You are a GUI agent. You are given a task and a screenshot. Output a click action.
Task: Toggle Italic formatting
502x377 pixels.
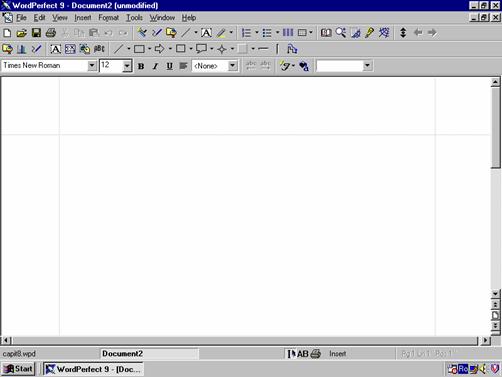155,66
